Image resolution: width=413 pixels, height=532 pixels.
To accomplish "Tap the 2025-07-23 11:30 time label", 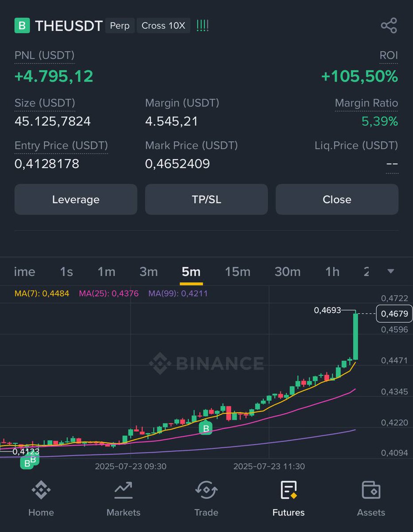I will (269, 467).
